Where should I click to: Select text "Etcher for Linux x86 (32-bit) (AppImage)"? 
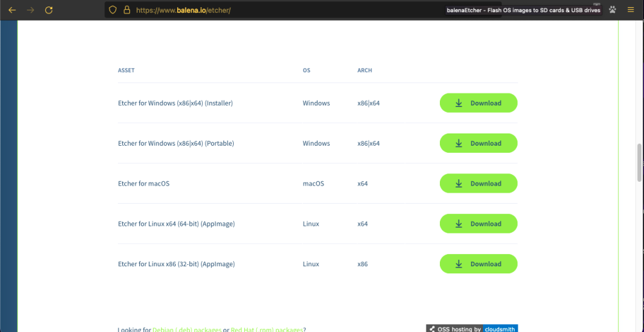point(176,264)
